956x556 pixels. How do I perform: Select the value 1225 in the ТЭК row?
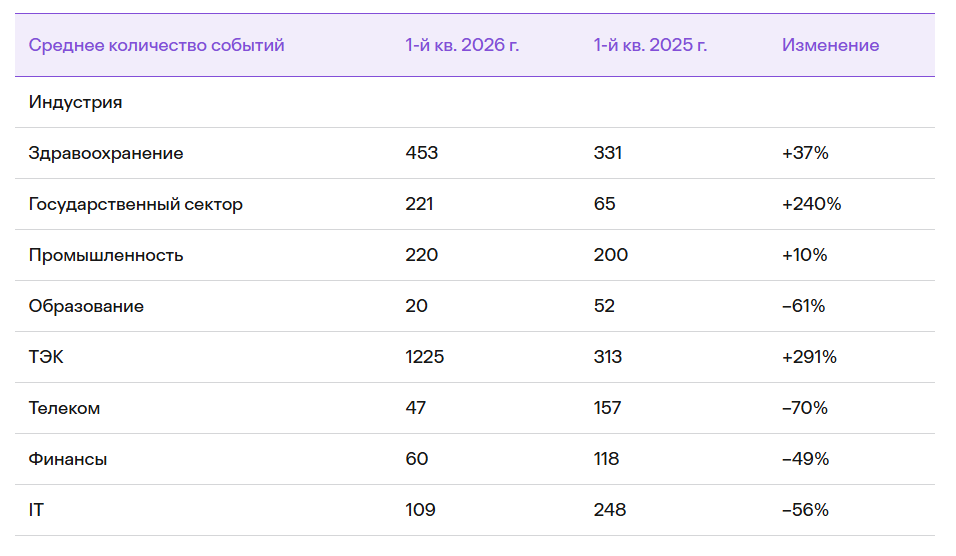(x=424, y=357)
